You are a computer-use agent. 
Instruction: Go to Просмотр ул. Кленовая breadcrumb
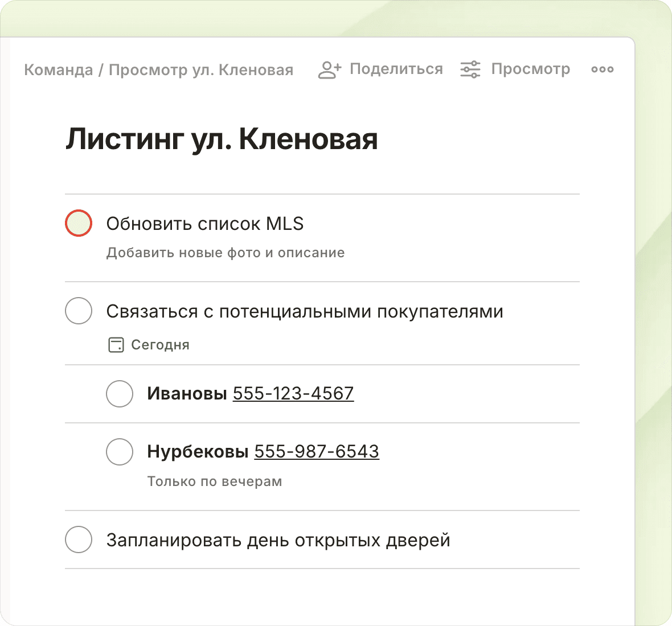coord(201,70)
